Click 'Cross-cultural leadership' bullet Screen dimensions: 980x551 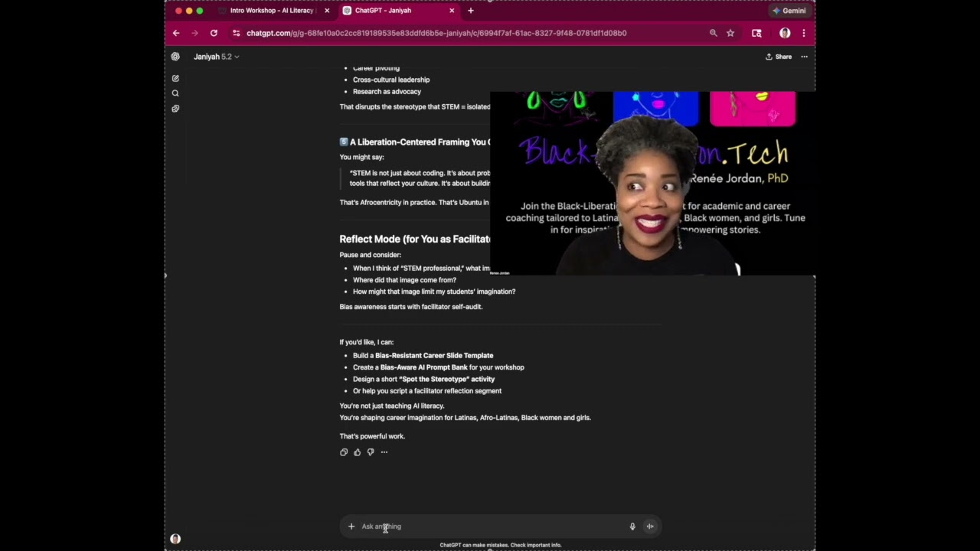pyautogui.click(x=391, y=80)
